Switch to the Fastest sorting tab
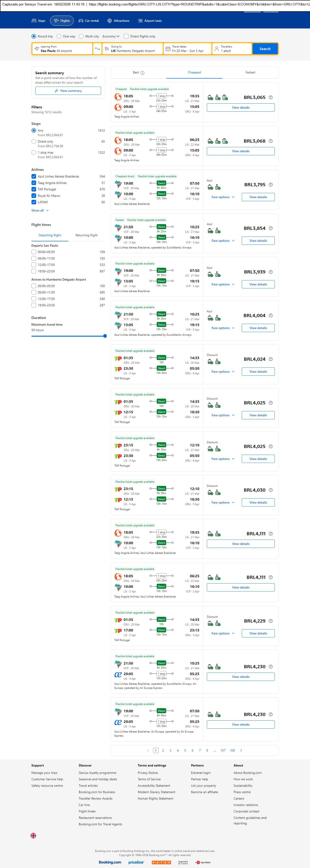Viewport: 310px width, 868px height. click(x=250, y=72)
